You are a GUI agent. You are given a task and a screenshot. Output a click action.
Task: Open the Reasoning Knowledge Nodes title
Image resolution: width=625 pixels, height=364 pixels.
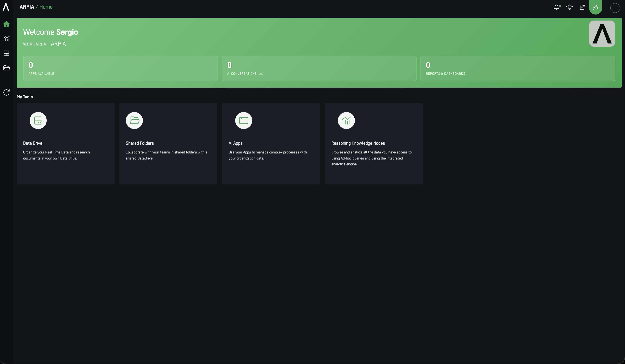pos(358,143)
